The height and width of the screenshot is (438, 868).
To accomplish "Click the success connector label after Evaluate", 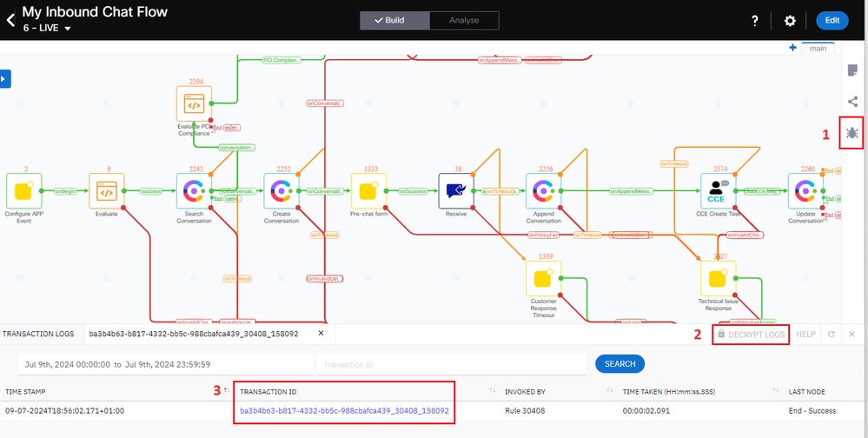I will (x=150, y=191).
